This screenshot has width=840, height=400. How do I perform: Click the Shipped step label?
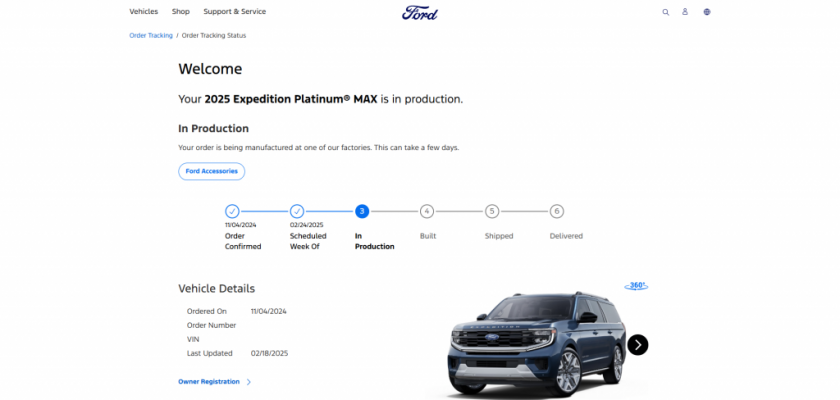499,236
